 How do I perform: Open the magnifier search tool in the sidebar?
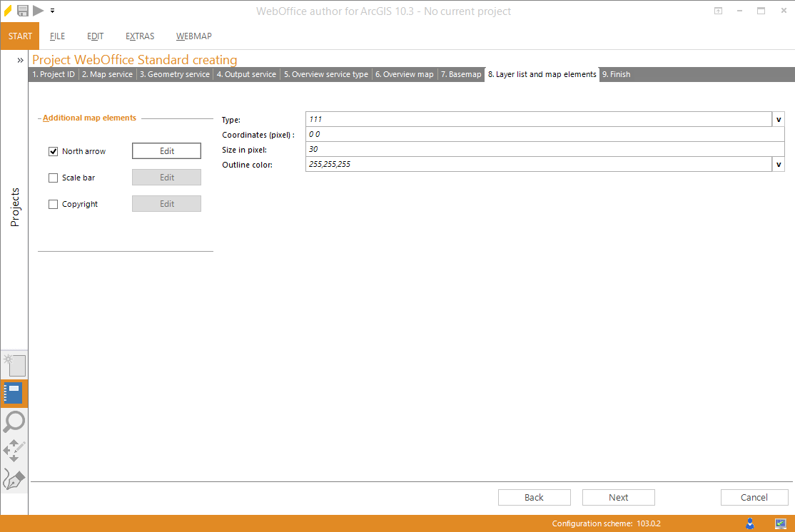pos(14,422)
